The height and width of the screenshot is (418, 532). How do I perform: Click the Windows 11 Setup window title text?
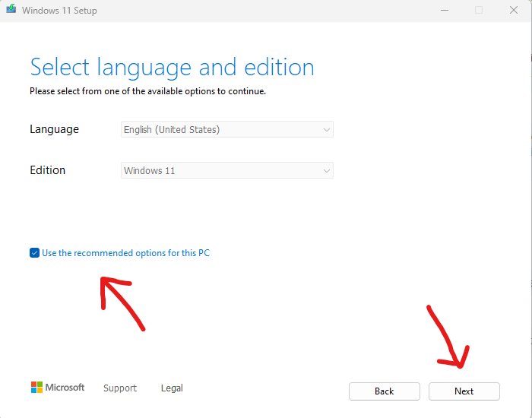(x=59, y=11)
